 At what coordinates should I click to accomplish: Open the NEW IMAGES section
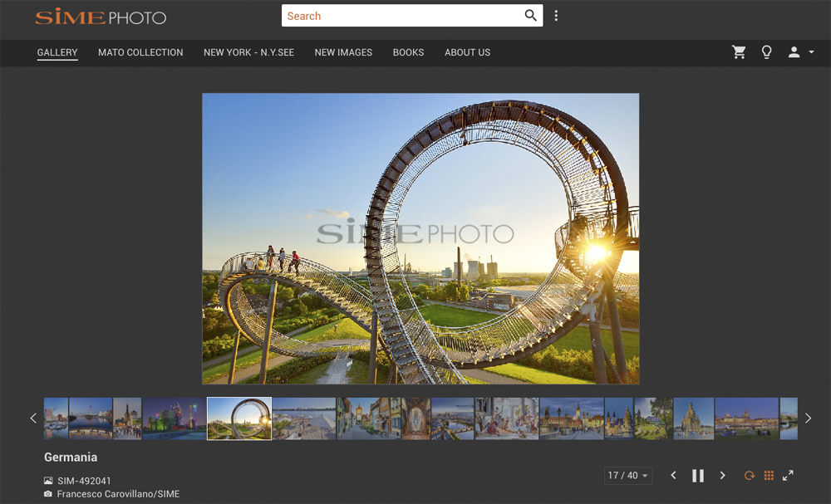click(x=343, y=52)
